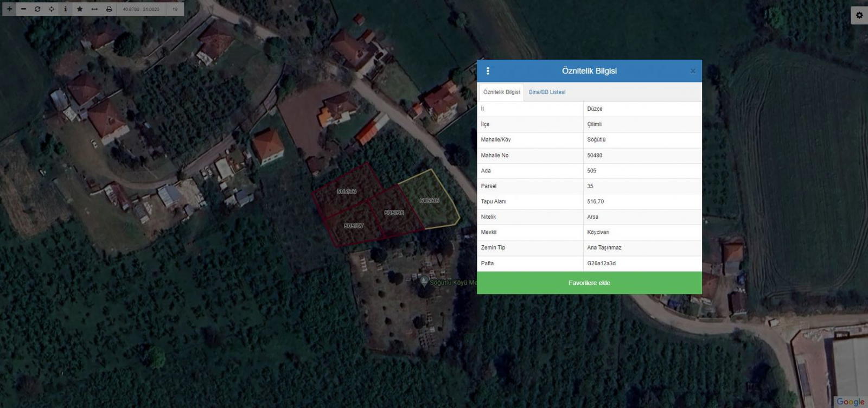Viewport: 868px width, 408px height.
Task: Click parcel 505/36 on the map
Action: 394,213
